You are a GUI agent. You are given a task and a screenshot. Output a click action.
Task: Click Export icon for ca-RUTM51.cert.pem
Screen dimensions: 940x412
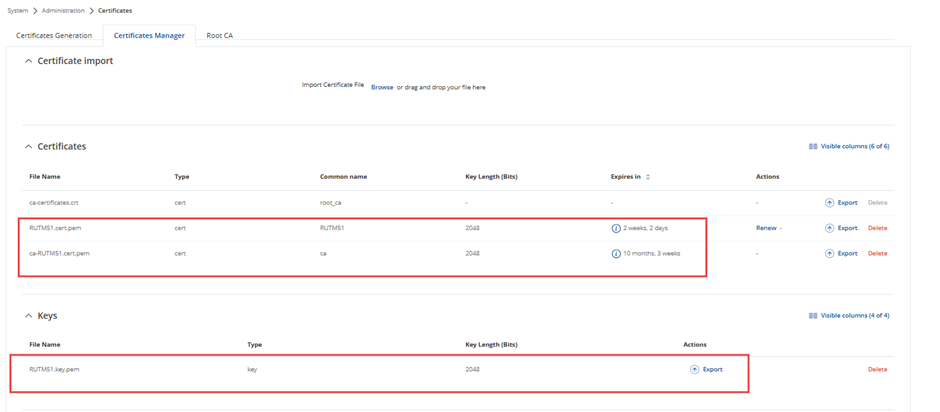tap(830, 254)
